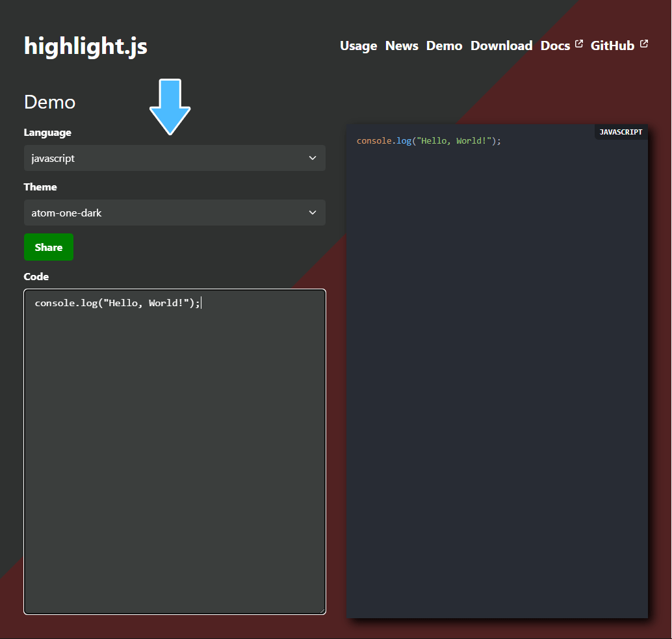Click the external-link icon beside Docs

[579, 44]
